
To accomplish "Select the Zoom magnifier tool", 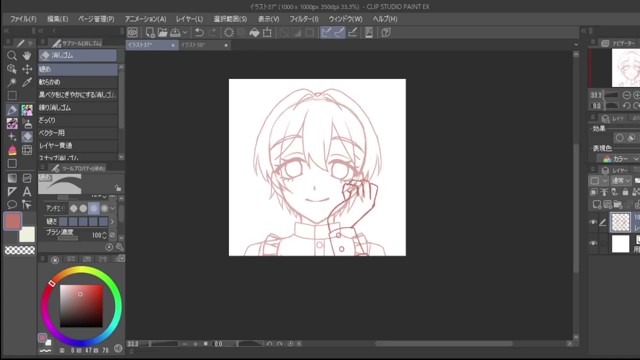I will tap(12, 56).
